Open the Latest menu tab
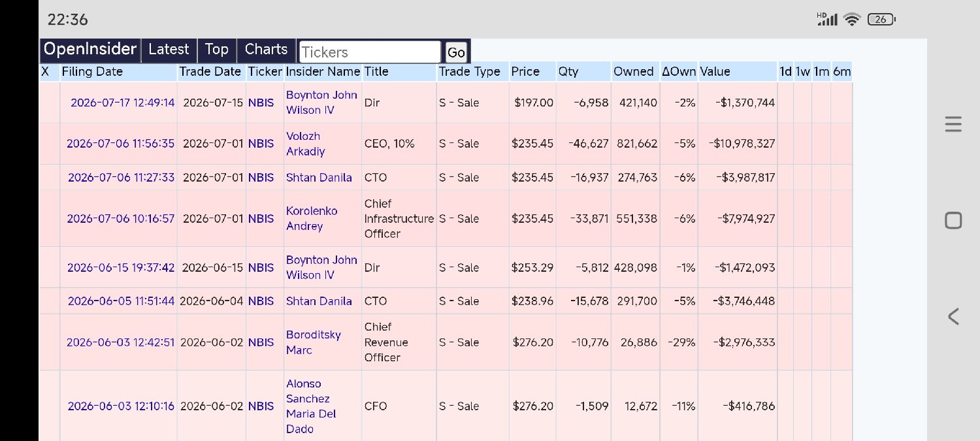Screen dimensions: 980x441 [169, 50]
